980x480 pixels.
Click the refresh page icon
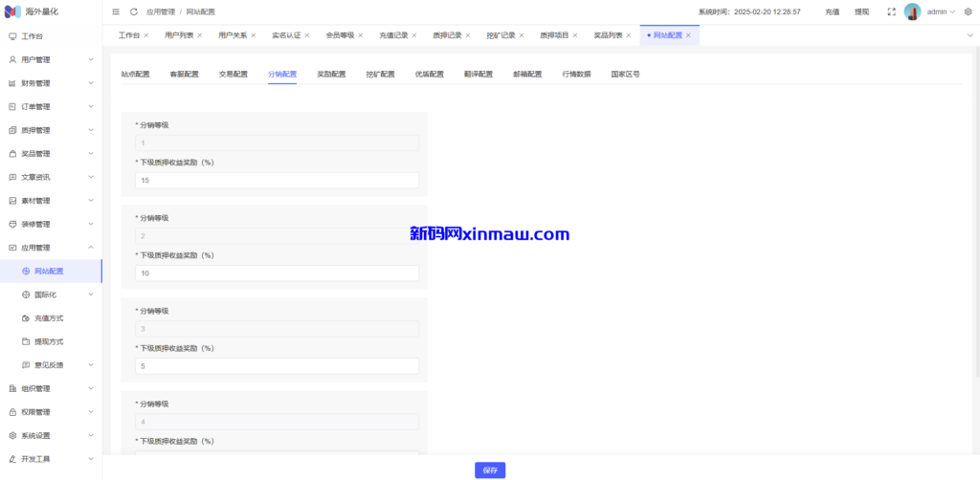[x=134, y=11]
